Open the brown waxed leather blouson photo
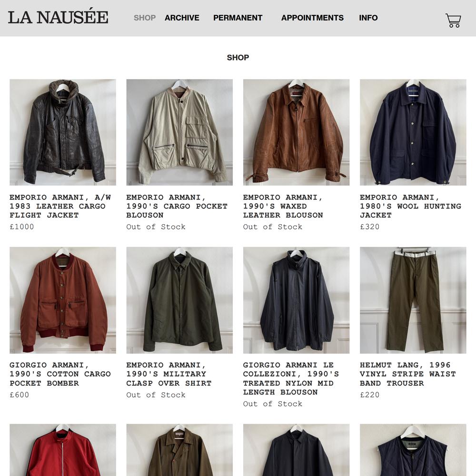The width and height of the screenshot is (476, 476). click(296, 132)
